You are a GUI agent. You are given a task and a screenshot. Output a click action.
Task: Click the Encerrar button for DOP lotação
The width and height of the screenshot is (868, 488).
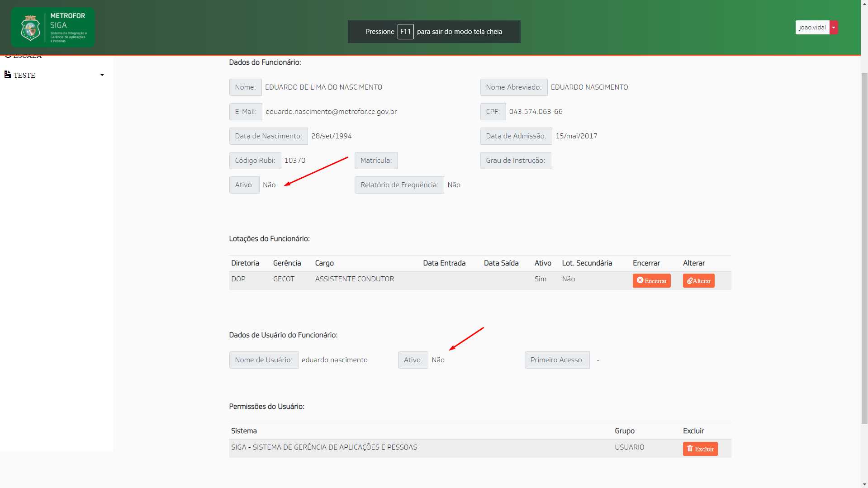click(x=651, y=281)
